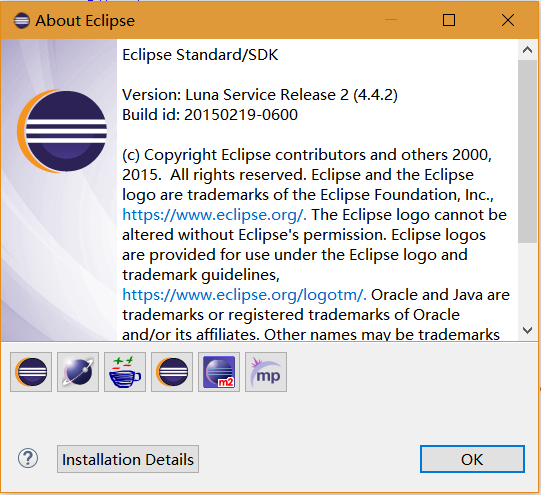The width and height of the screenshot is (541, 495).
Task: Confirm the dialog with OK
Action: (472, 459)
